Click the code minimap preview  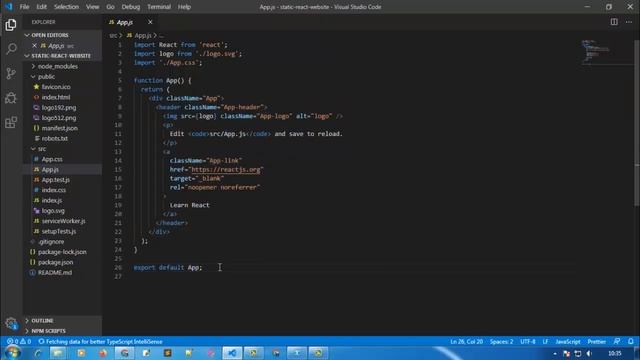(x=606, y=52)
